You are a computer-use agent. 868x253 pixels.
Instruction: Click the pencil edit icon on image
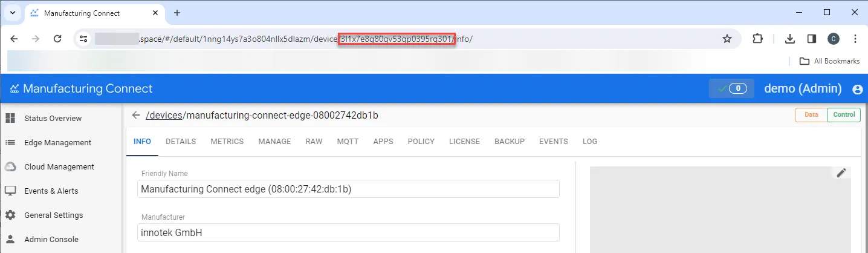tap(841, 173)
